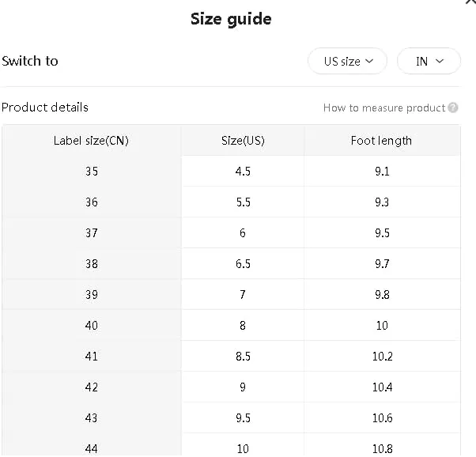Screen dimensions: 476x457
Task: Click the chevron inside IN selector
Action: tap(440, 61)
